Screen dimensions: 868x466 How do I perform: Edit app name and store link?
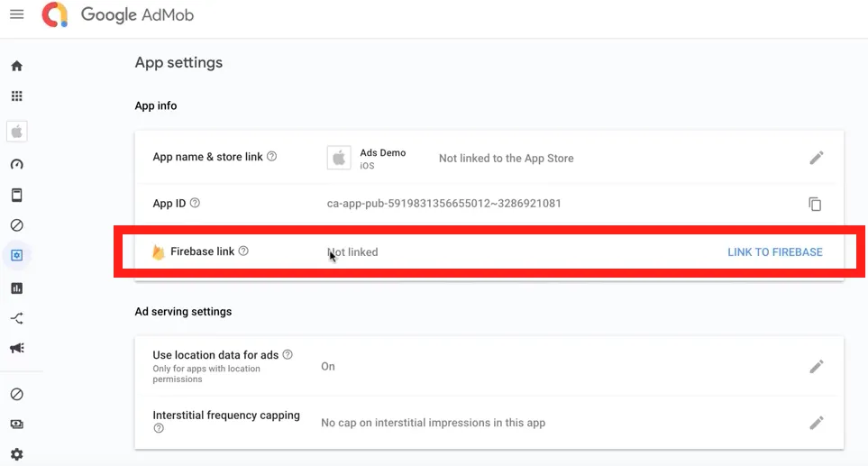[x=816, y=158]
